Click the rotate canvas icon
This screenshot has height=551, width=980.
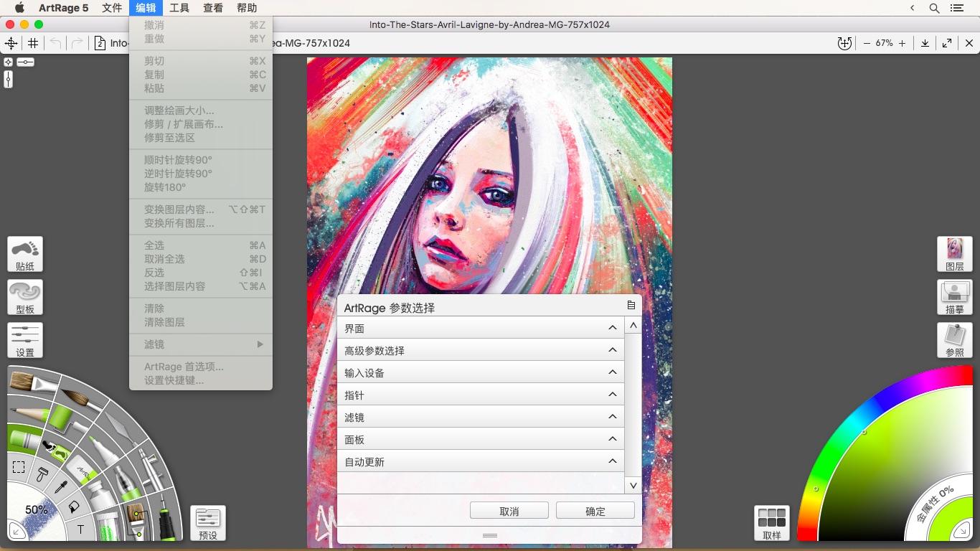pos(845,43)
